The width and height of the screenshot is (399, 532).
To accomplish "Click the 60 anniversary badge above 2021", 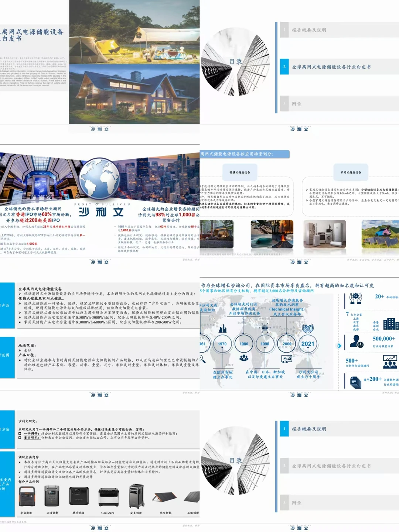I will (x=308, y=328).
